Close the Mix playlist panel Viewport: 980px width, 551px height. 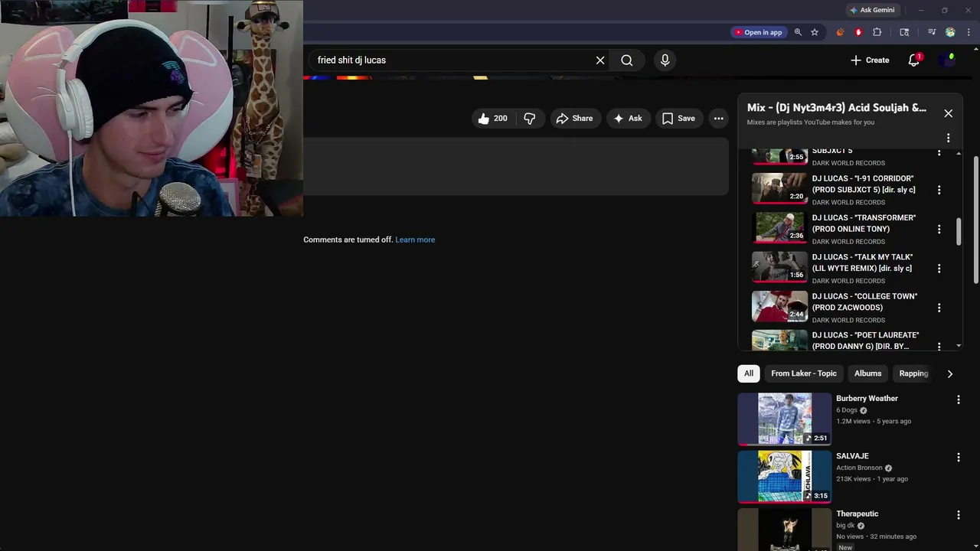[x=948, y=113]
